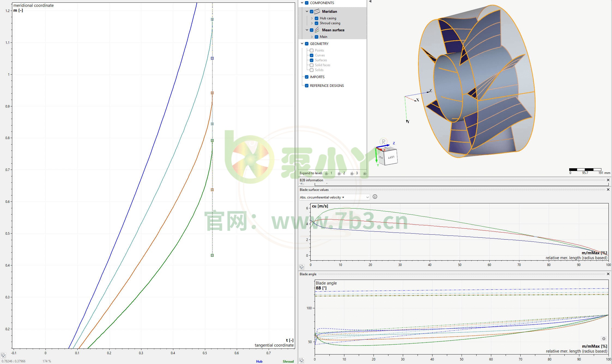This screenshot has height=364, width=612.
Task: Enable the Points checkbox under GEOMETRY
Action: point(311,50)
